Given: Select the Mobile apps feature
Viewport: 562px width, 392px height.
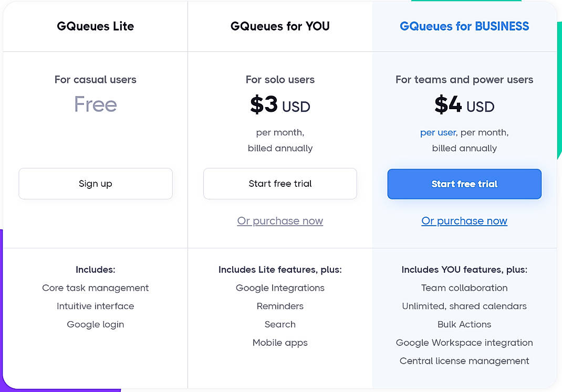Looking at the screenshot, I should click(x=280, y=343).
